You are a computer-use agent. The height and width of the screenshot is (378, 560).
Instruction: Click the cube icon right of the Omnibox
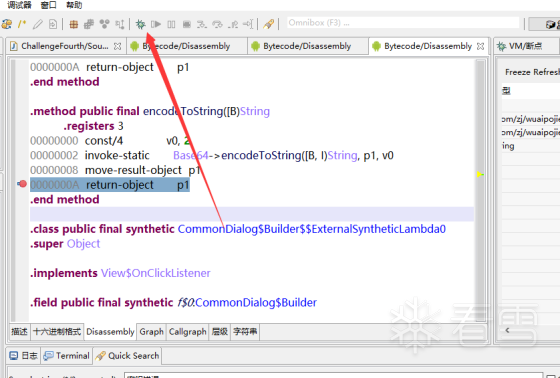(552, 24)
